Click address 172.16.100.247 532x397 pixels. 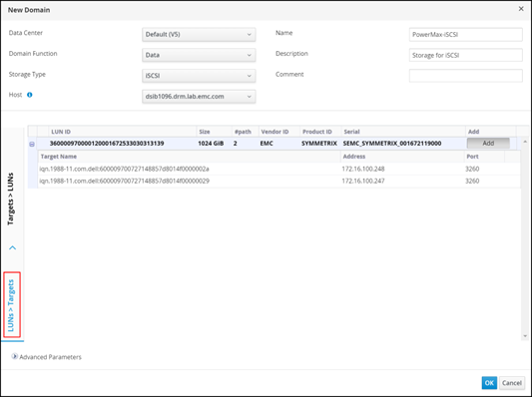click(x=363, y=181)
